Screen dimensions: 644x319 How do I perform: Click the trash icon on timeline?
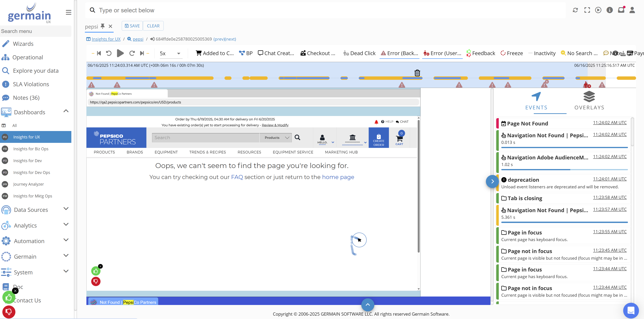coord(417,73)
